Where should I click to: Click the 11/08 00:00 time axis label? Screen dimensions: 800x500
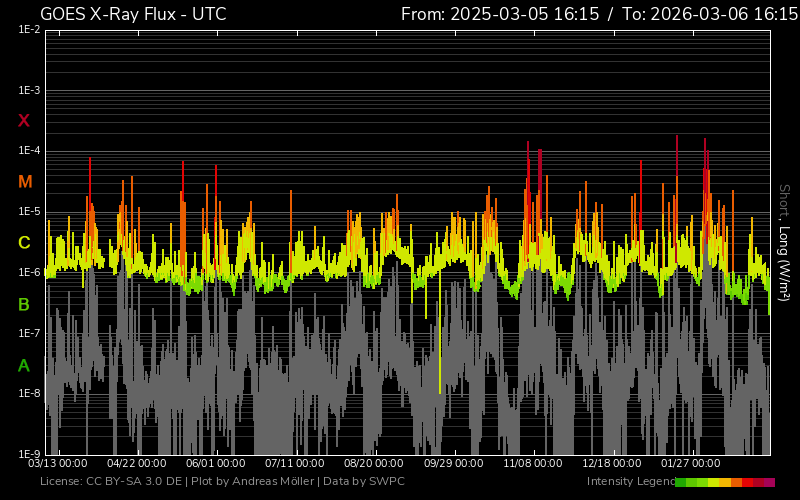click(533, 463)
